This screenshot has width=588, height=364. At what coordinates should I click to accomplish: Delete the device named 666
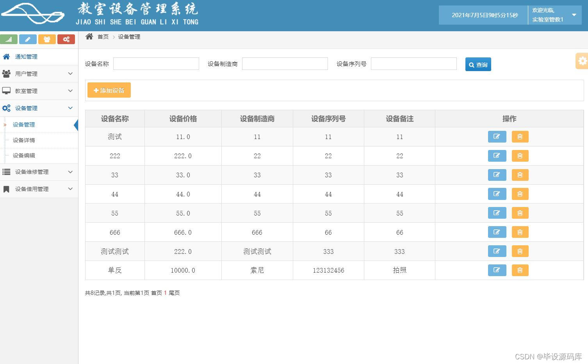[520, 232]
